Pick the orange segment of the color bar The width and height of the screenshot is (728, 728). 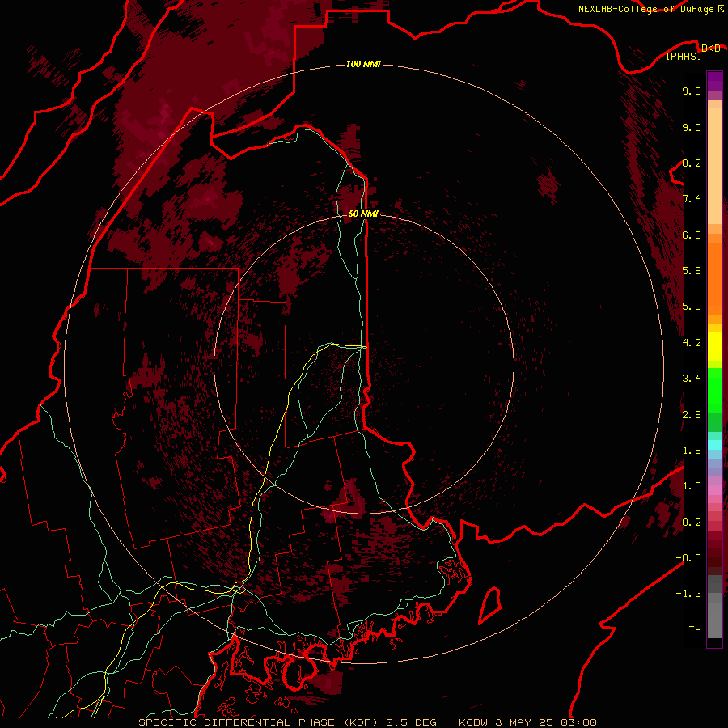714,280
